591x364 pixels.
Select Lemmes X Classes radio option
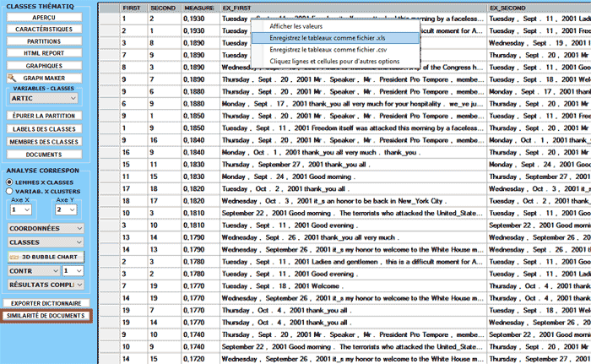[x=9, y=182]
